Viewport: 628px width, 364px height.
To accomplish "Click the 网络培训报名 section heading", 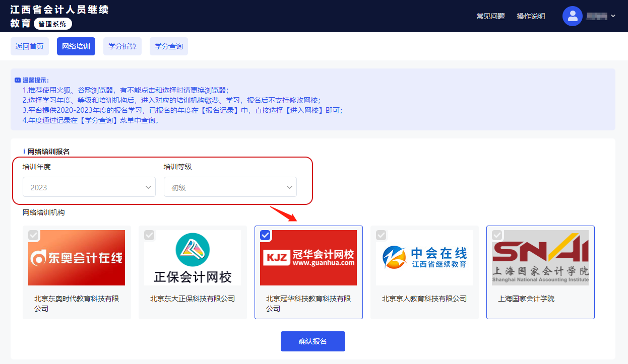I will [x=48, y=152].
